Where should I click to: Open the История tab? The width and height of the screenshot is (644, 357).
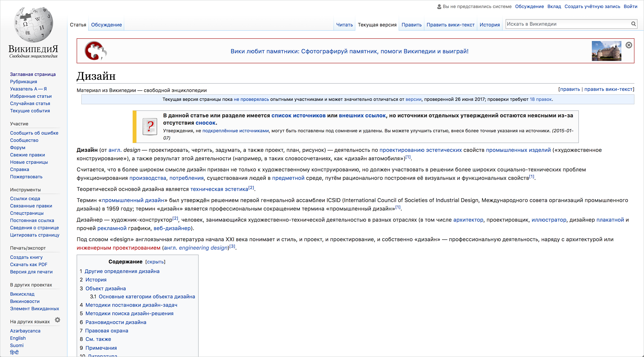(490, 25)
